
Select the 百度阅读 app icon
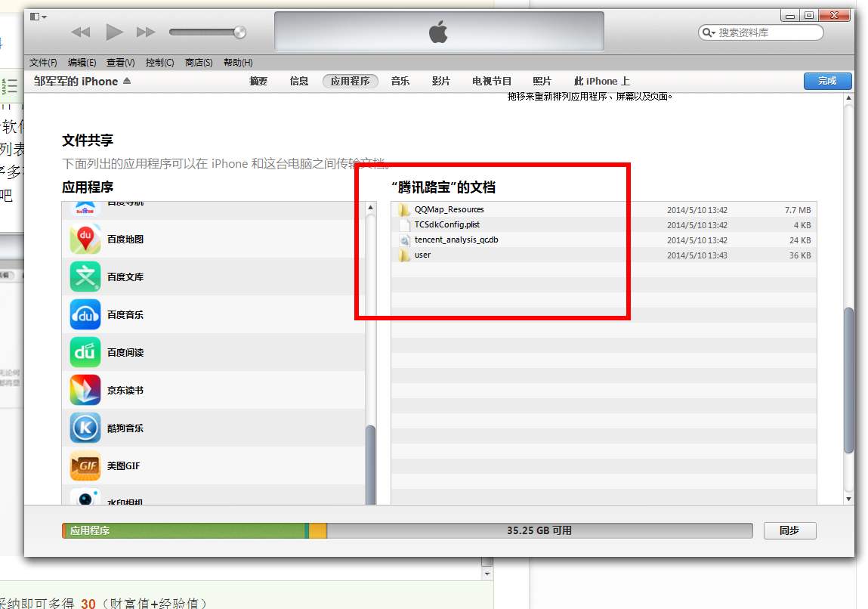click(85, 352)
